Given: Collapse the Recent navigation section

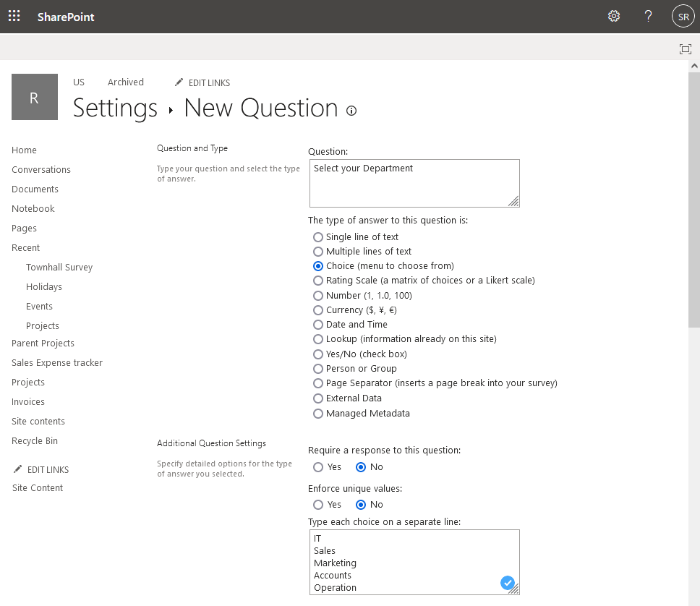Looking at the screenshot, I should point(25,247).
